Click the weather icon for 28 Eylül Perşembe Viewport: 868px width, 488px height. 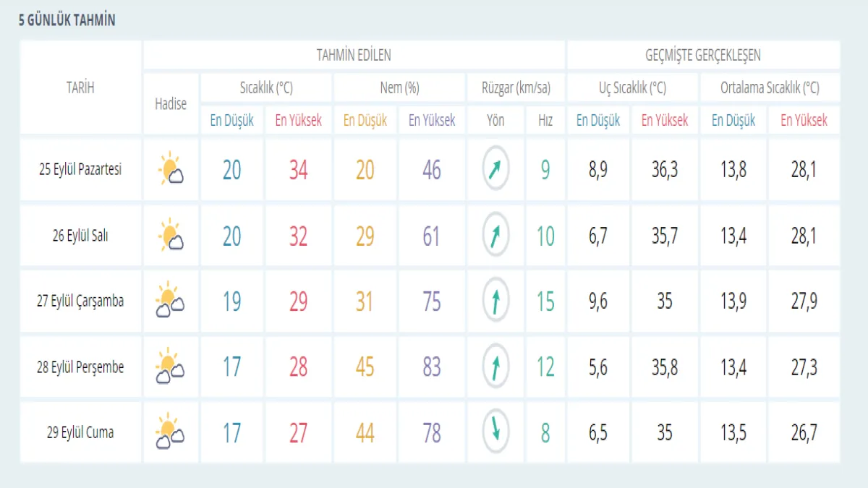point(171,367)
